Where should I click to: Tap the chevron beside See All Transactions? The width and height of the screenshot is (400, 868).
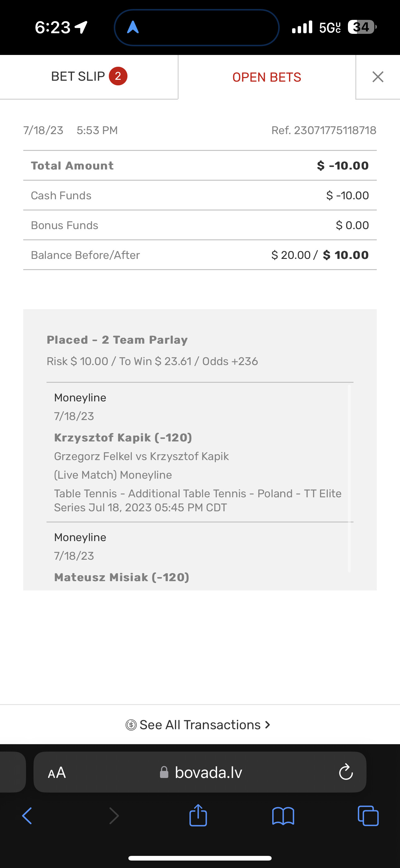[x=268, y=725]
